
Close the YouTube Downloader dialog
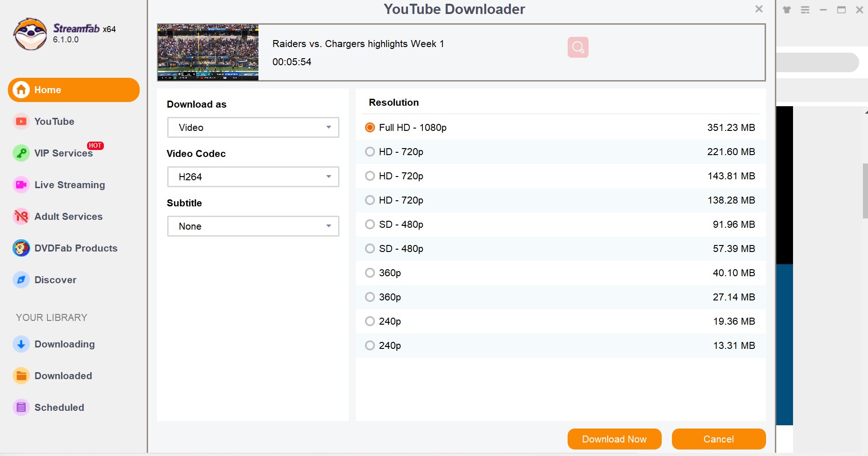[759, 9]
